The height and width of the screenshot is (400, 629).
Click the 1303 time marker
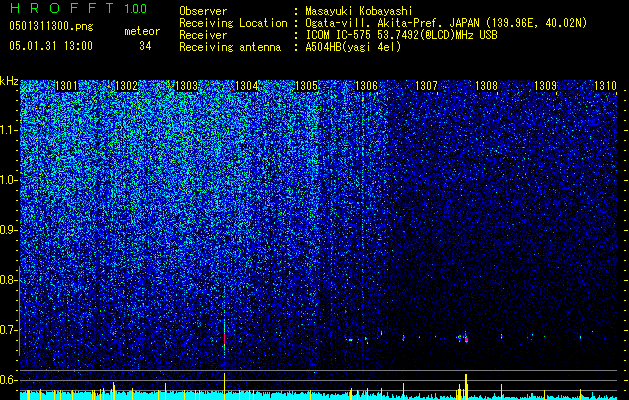(x=187, y=86)
